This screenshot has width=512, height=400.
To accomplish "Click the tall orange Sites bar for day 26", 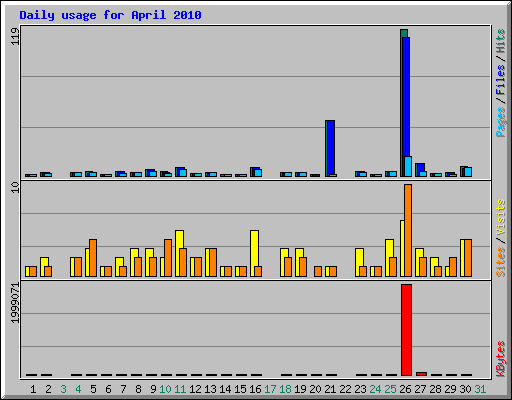I will pyautogui.click(x=408, y=230).
